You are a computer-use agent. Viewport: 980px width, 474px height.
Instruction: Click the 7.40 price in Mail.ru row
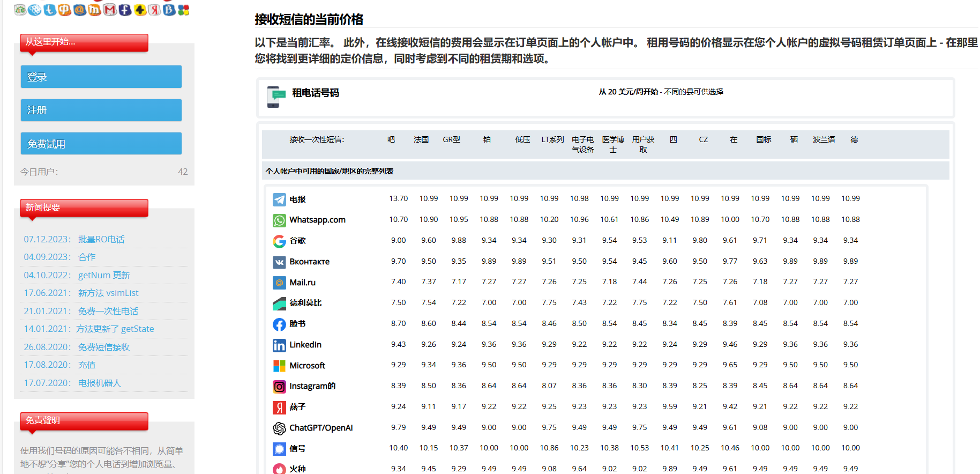(x=399, y=282)
